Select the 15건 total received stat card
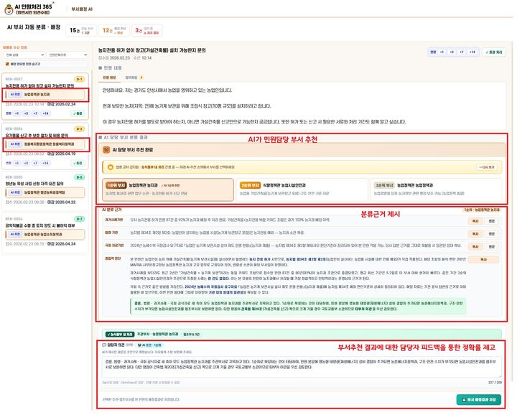The height and width of the screenshot is (420, 517). (x=81, y=30)
